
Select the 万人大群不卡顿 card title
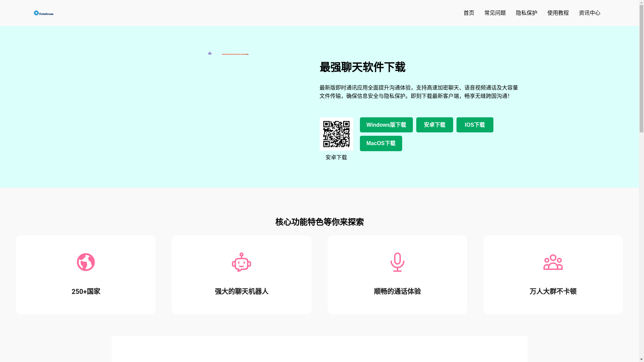(x=553, y=291)
